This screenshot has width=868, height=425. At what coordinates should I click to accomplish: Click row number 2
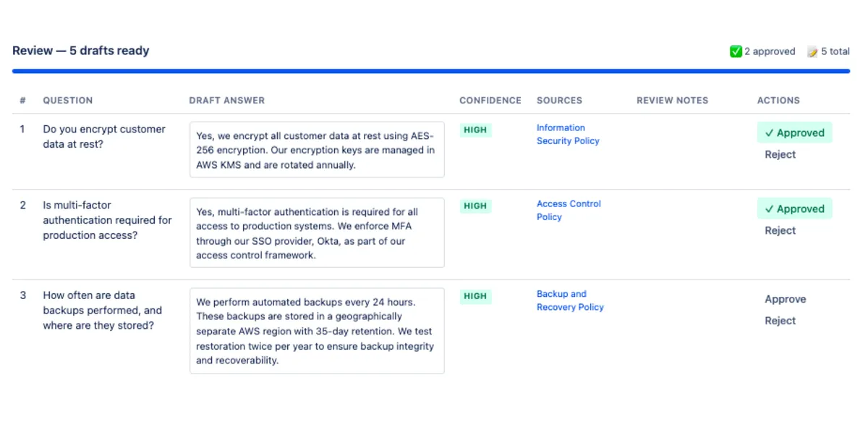[x=22, y=205]
